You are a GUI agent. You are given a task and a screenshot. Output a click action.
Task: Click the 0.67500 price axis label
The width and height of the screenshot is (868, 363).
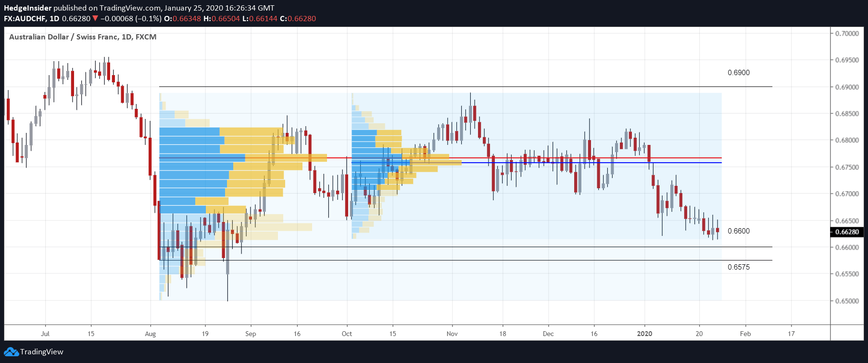[x=847, y=167]
